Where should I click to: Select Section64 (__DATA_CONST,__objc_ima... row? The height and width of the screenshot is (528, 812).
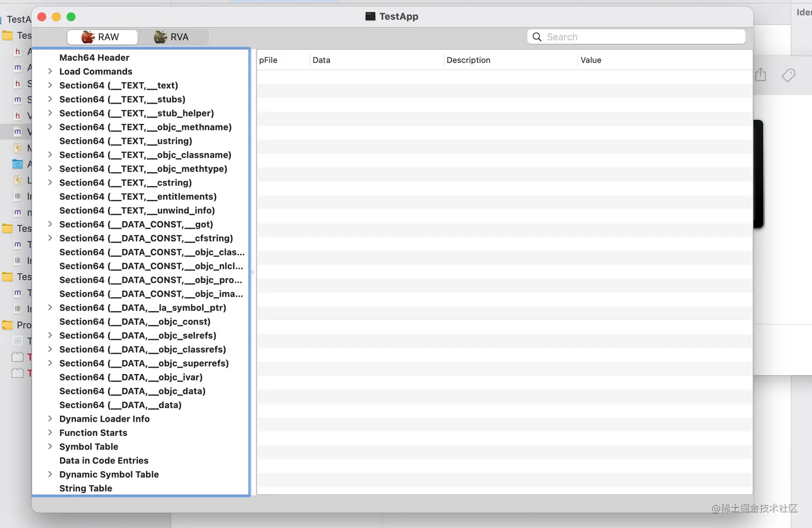click(141, 294)
